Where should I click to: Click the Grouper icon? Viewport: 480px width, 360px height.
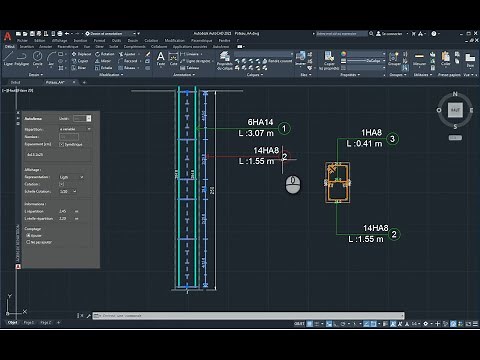click(394, 59)
